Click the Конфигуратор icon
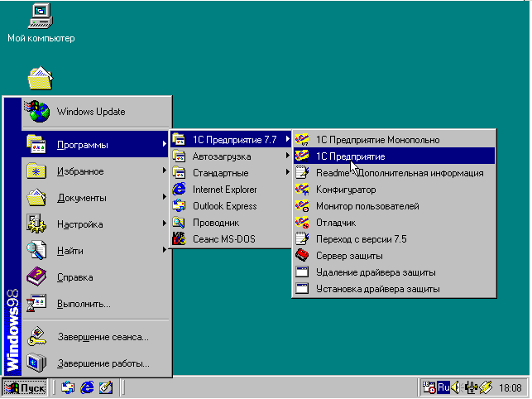The width and height of the screenshot is (532, 399). pyautogui.click(x=302, y=189)
